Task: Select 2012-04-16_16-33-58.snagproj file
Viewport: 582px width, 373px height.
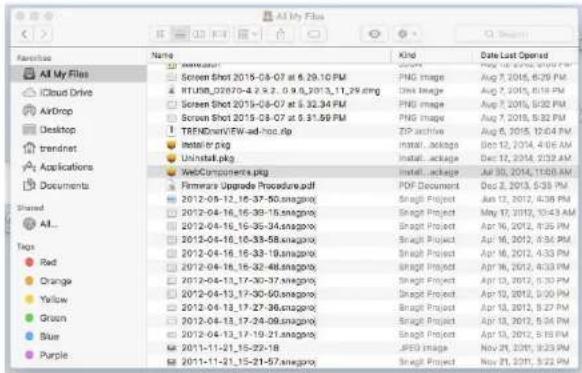Action: (x=362, y=240)
